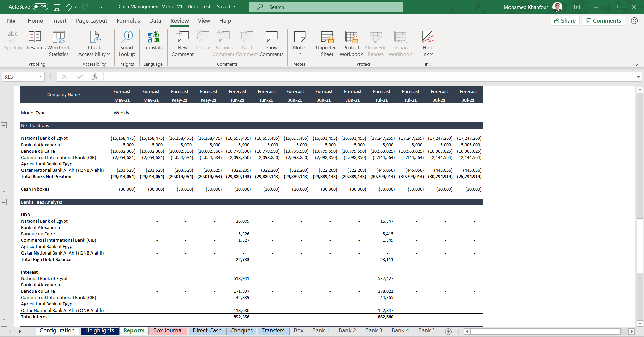Open the Notes menu
The width and height of the screenshot is (644, 337).
[300, 44]
